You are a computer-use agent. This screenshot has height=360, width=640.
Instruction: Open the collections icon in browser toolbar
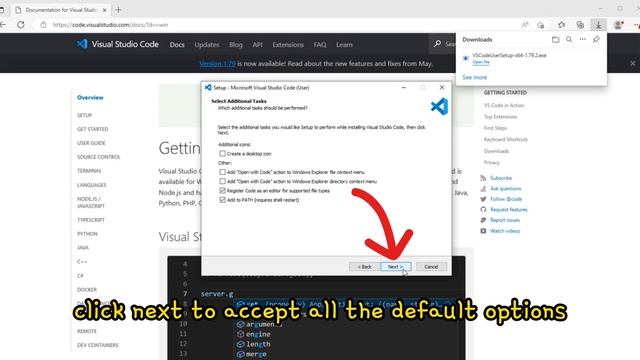coord(580,25)
